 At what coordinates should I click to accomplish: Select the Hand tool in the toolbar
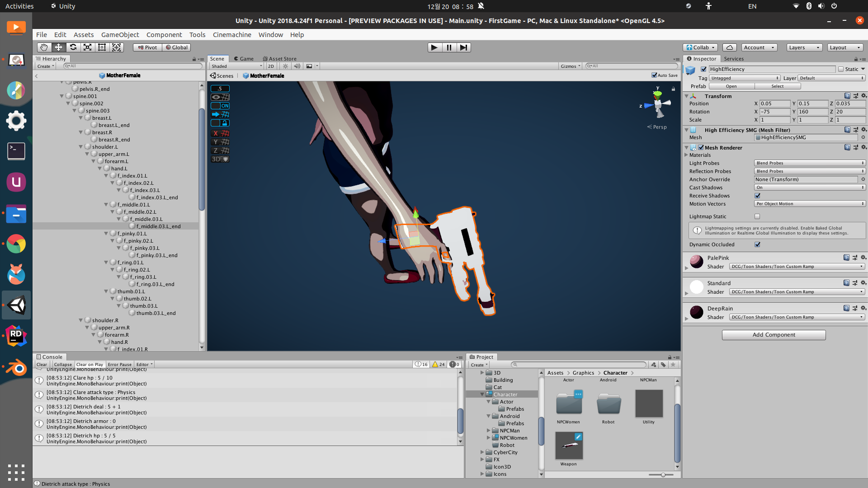click(44, 47)
